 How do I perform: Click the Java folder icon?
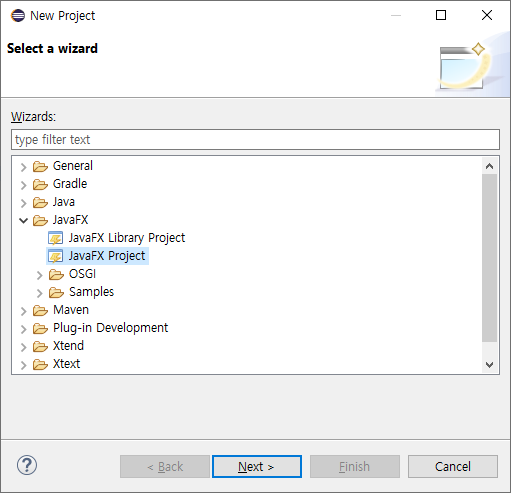[40, 202]
